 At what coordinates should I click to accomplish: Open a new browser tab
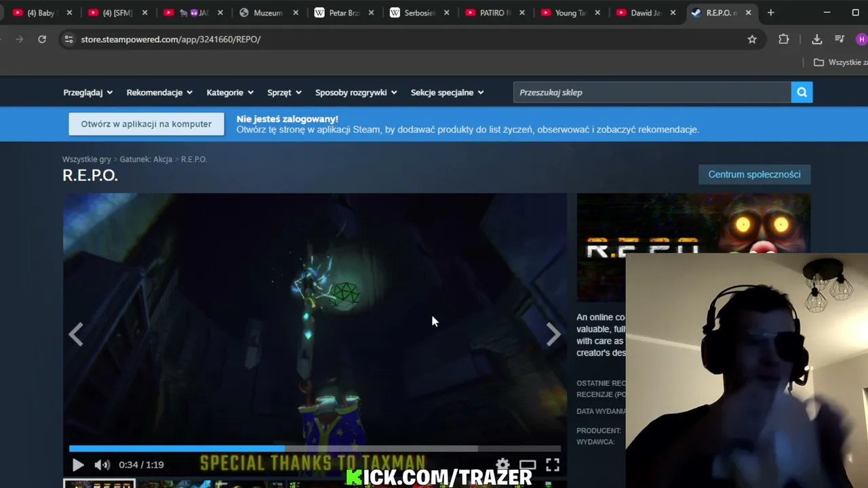(770, 12)
